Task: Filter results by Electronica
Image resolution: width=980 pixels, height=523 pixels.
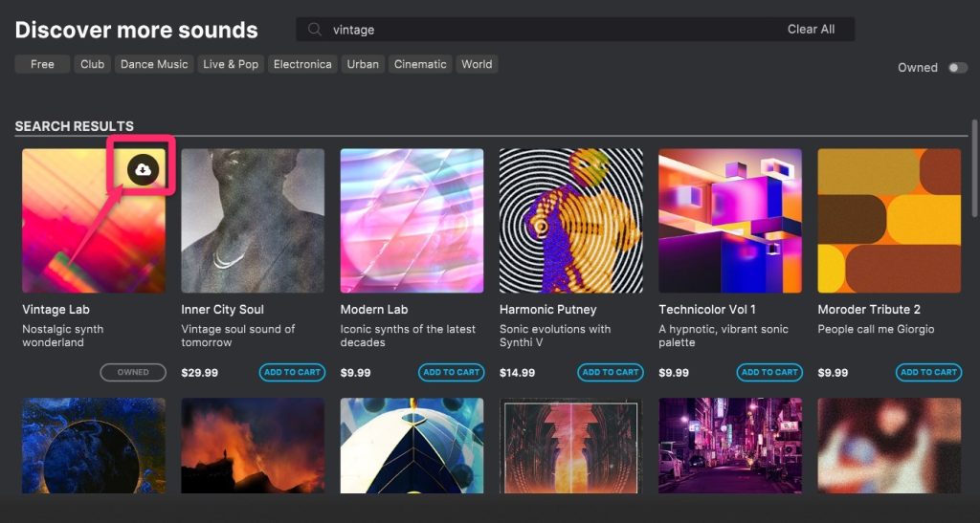Action: (x=302, y=64)
